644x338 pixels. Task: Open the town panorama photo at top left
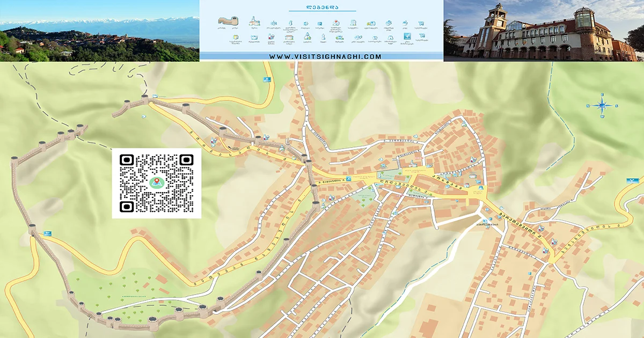99,31
